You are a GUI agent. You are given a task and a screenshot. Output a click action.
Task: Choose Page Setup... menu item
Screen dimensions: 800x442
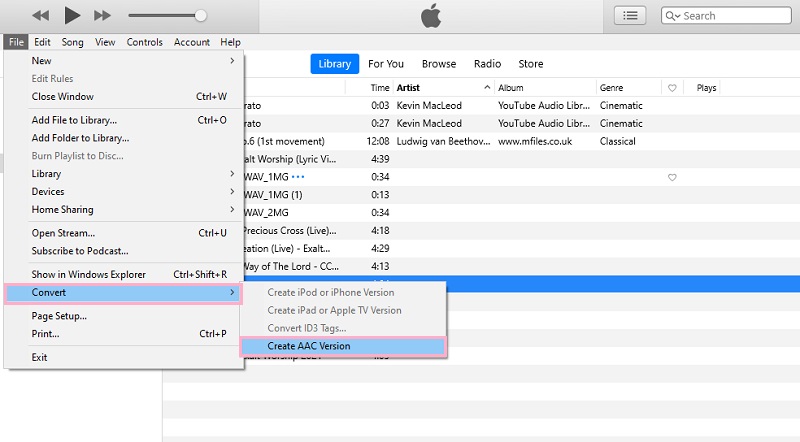click(123, 316)
